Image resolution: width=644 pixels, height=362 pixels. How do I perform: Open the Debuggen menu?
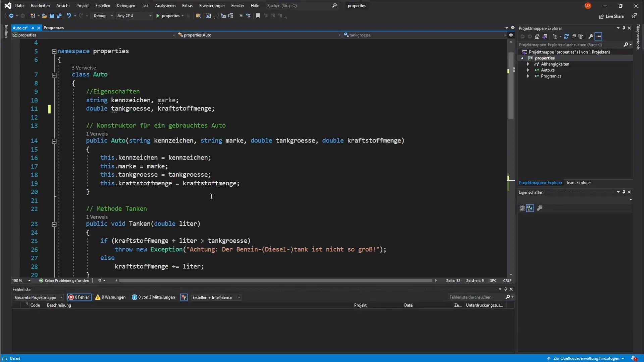tap(126, 6)
